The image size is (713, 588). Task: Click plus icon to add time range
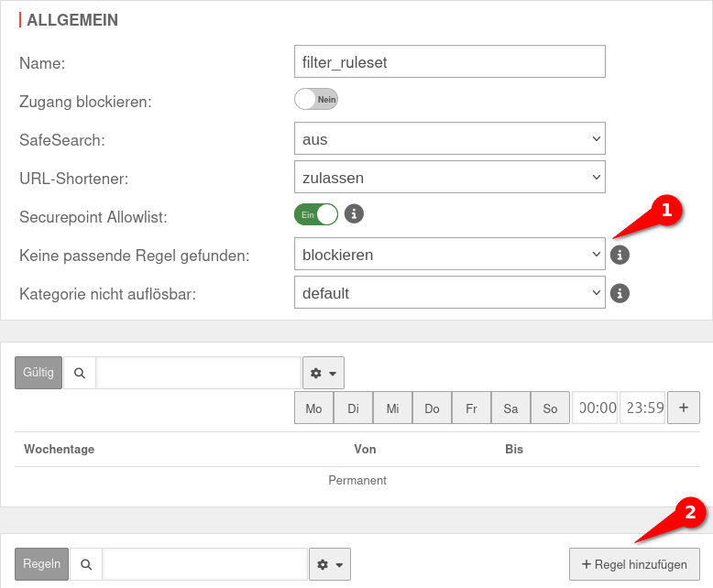coord(684,408)
